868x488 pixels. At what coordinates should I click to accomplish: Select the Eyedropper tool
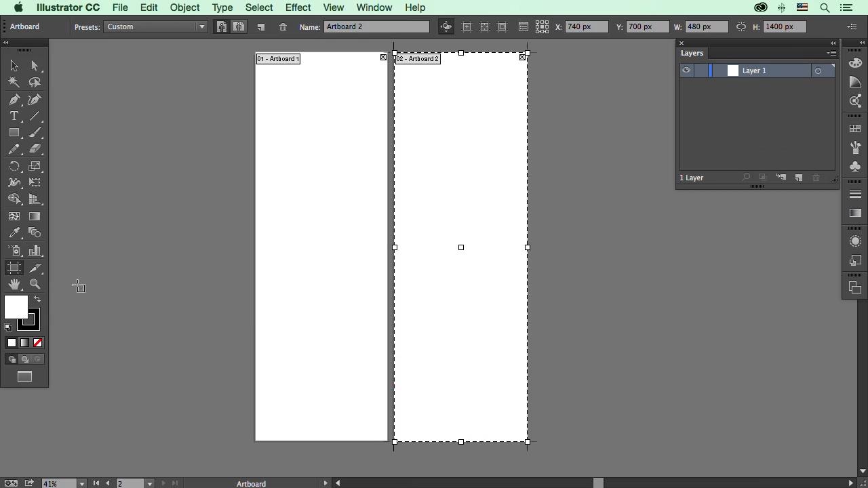[14, 232]
